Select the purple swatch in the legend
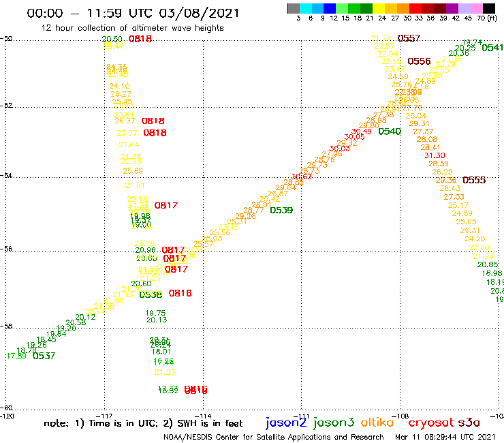 pos(452,8)
